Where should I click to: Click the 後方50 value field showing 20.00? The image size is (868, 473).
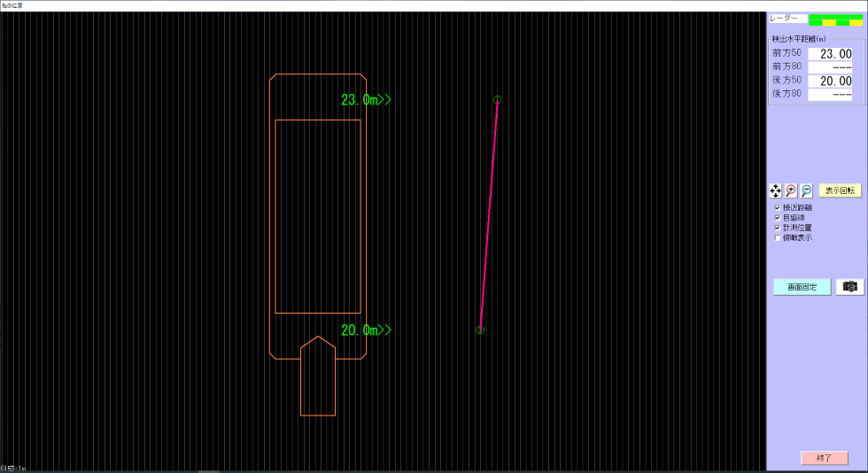(x=831, y=81)
